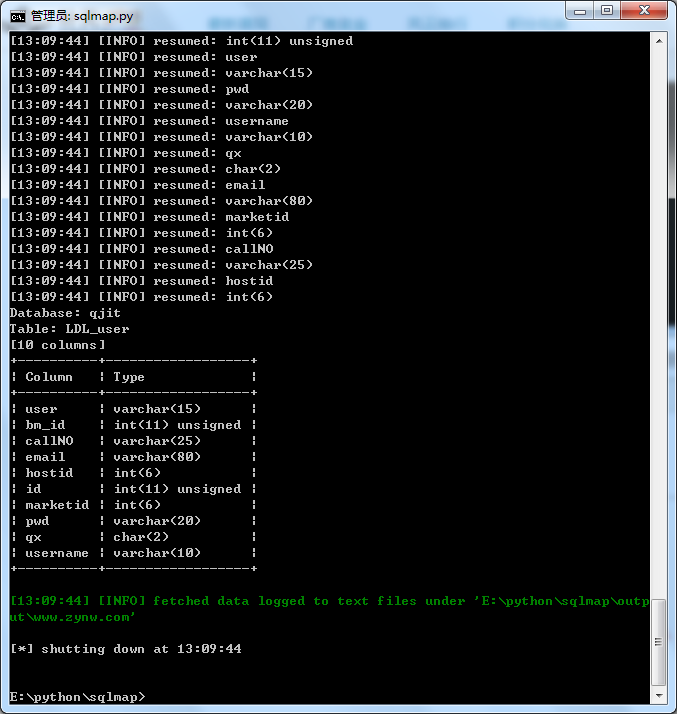Click log line 'resumed: qx'

(126, 153)
